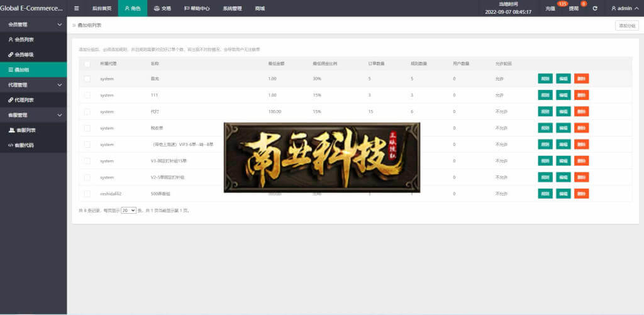Open the 系统管理 top menu
Screen dimensions: 644x315
point(232,8)
